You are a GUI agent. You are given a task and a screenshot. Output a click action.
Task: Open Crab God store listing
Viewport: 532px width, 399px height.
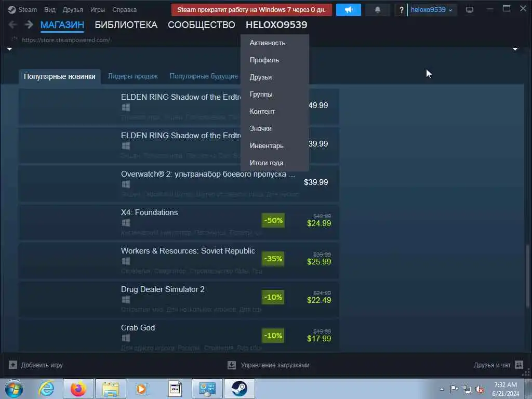click(x=179, y=336)
